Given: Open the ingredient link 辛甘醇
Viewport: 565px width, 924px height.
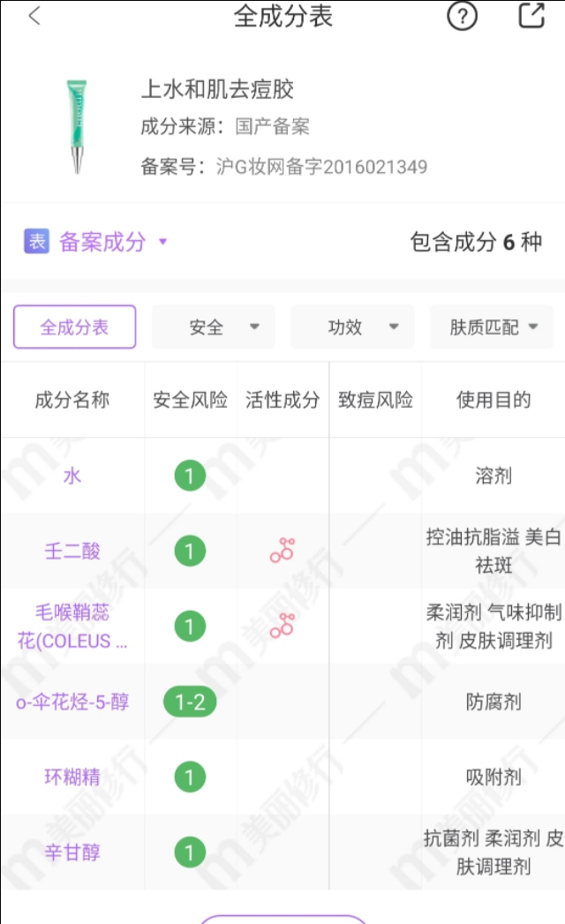Looking at the screenshot, I should (x=71, y=853).
